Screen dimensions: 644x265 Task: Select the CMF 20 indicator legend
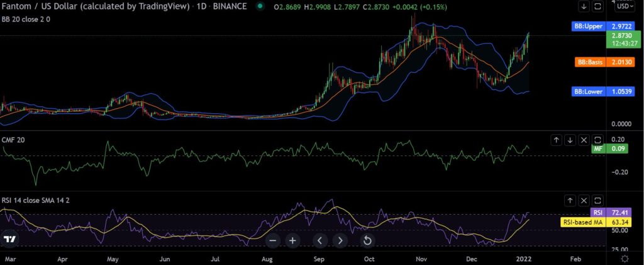pos(13,140)
